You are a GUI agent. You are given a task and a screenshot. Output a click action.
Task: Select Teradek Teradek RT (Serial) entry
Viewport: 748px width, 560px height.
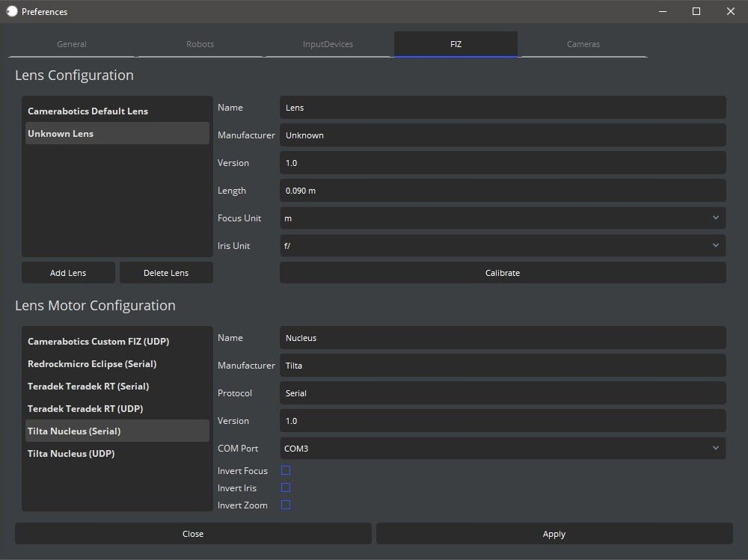[117, 386]
